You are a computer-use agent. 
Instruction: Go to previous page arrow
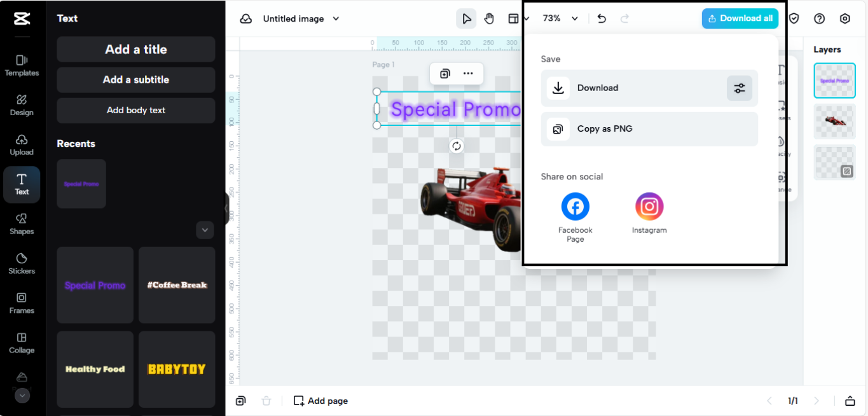tap(769, 401)
